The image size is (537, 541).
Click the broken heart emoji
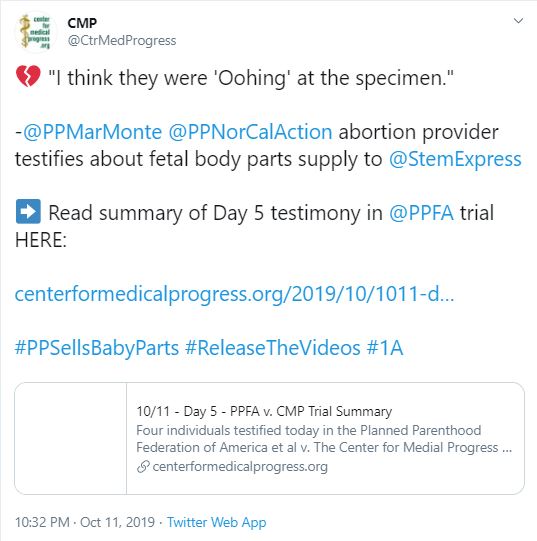click(28, 77)
